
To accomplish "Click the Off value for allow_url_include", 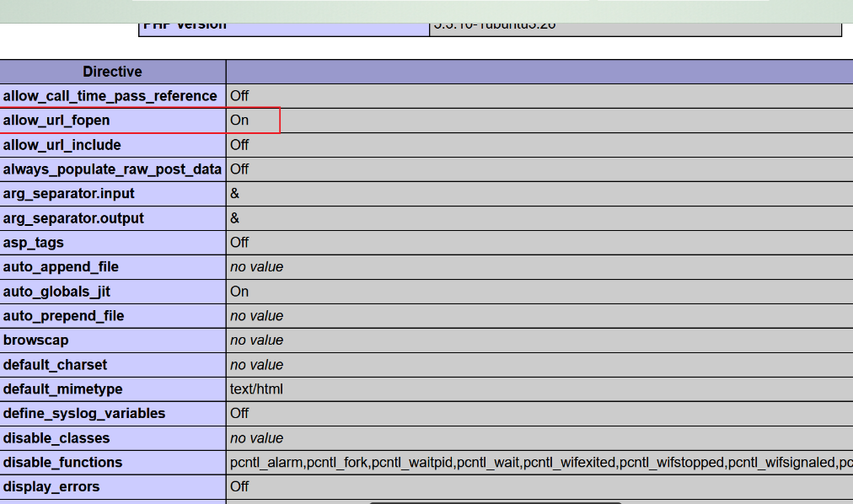I will coord(239,145).
